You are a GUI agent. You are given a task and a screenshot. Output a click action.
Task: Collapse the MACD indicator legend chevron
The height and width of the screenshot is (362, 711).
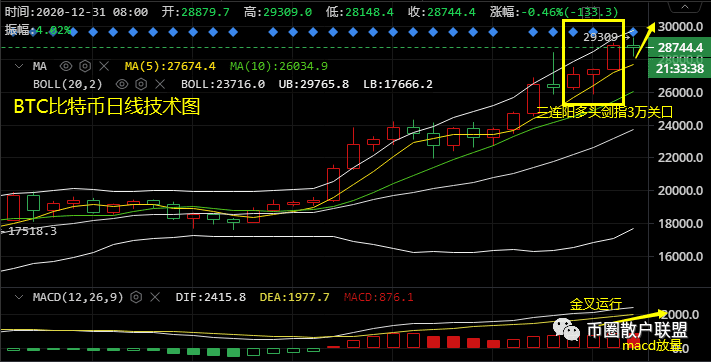pyautogui.click(x=19, y=297)
